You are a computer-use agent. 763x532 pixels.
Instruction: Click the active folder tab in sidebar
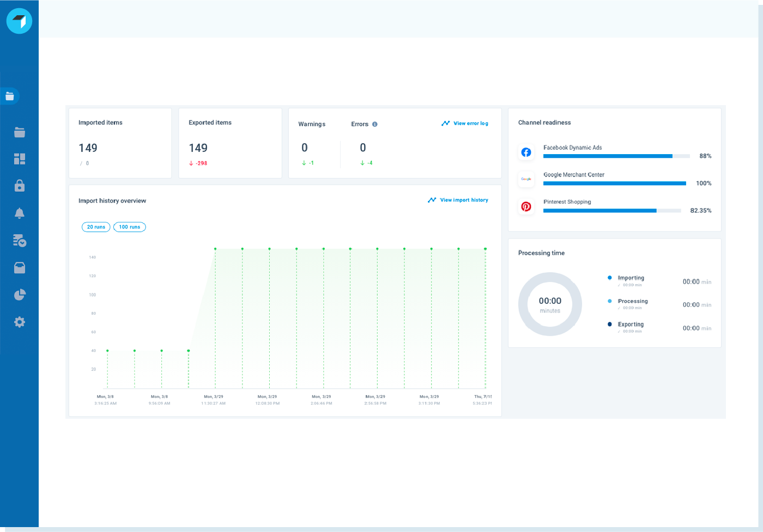click(x=10, y=96)
